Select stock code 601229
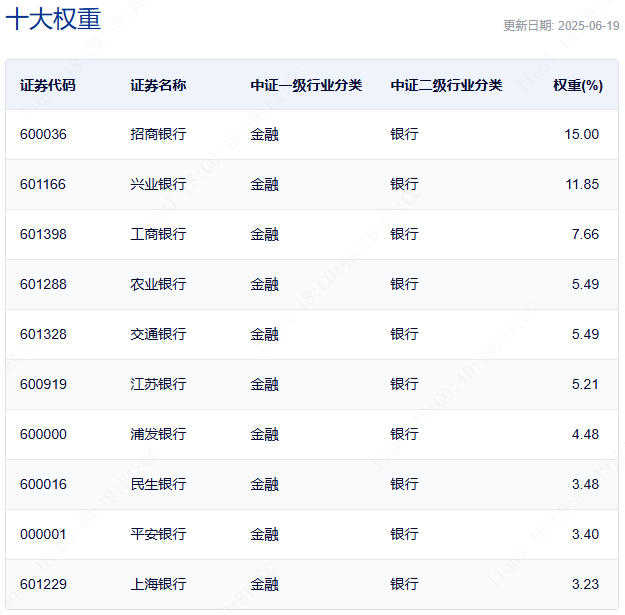 (43, 584)
